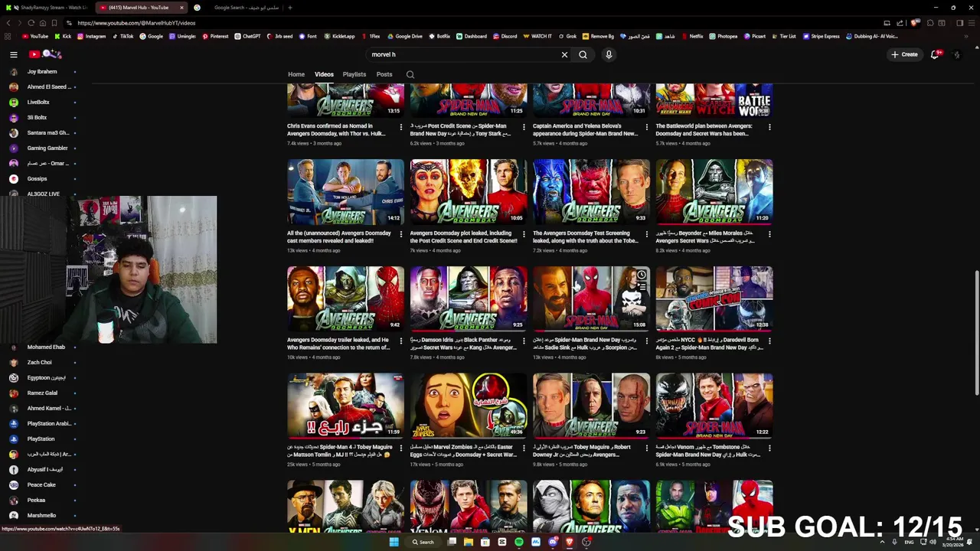This screenshot has width=980, height=551.
Task: Open Ramez Galal subscription in sidebar
Action: (x=42, y=393)
